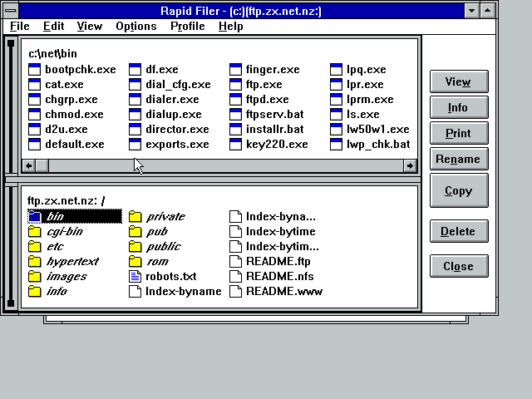Select the default.exe file icon
The height and width of the screenshot is (399, 532).
(34, 144)
